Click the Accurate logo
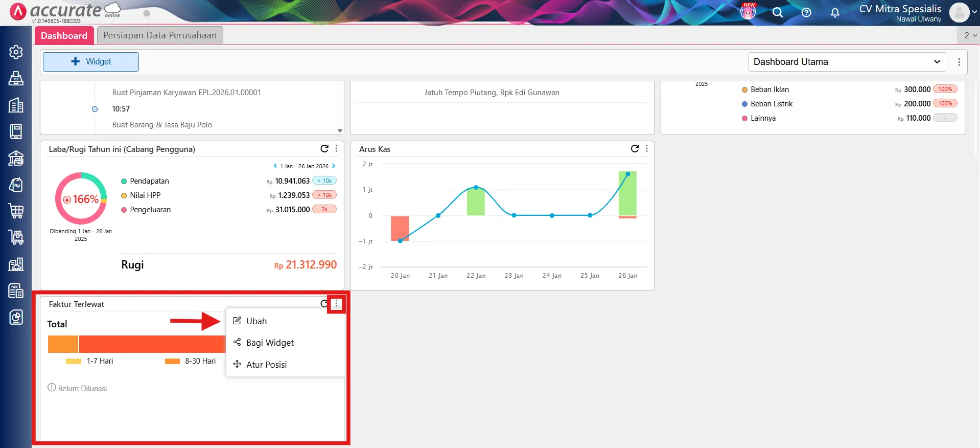Screen dimensions: 980x448 click(65, 11)
